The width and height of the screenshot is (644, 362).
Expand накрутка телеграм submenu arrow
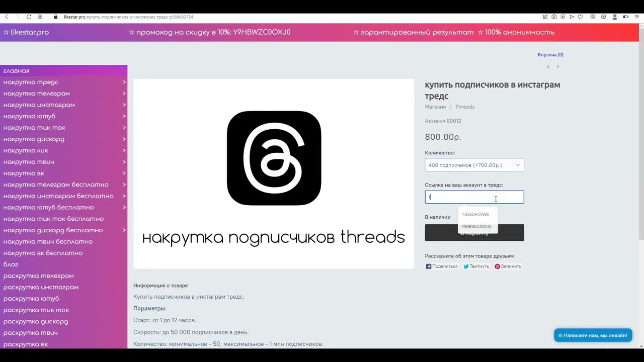pyautogui.click(x=124, y=94)
